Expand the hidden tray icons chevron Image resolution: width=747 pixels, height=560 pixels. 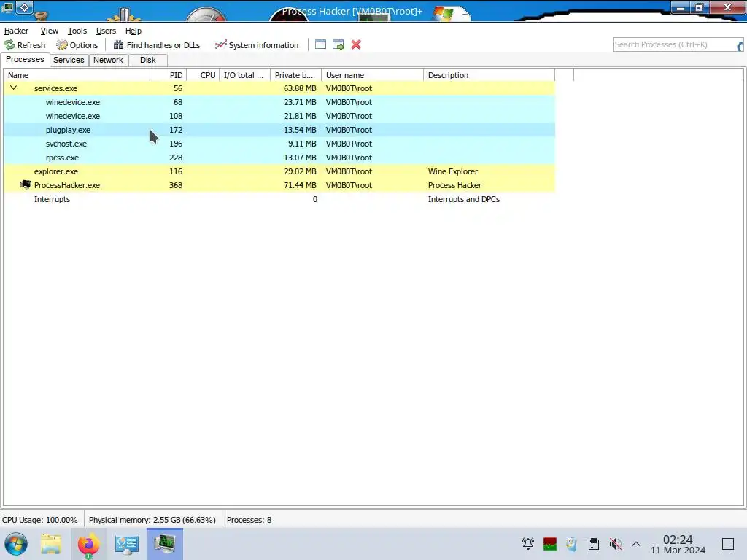(636, 544)
